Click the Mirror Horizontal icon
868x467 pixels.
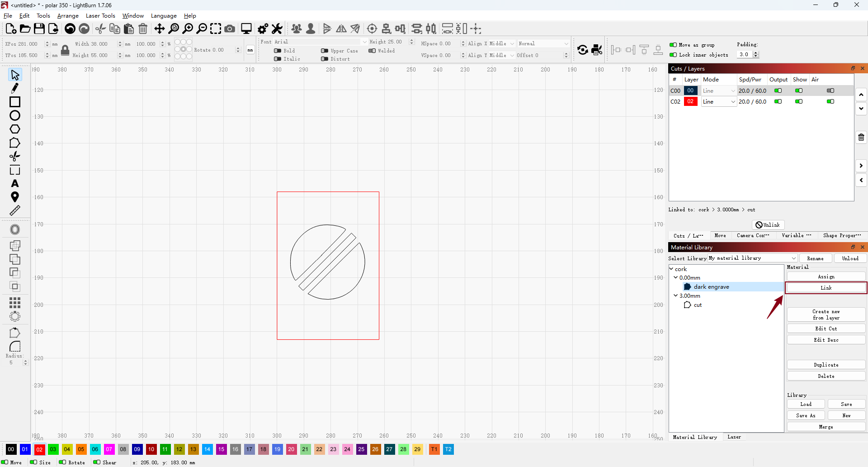pyautogui.click(x=341, y=29)
